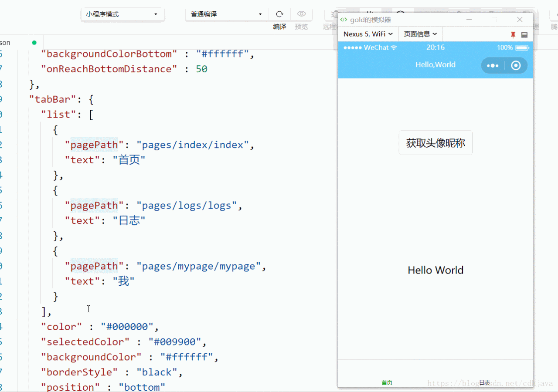Click the "tabBar" key in code
The width and height of the screenshot is (558, 392).
pos(53,99)
